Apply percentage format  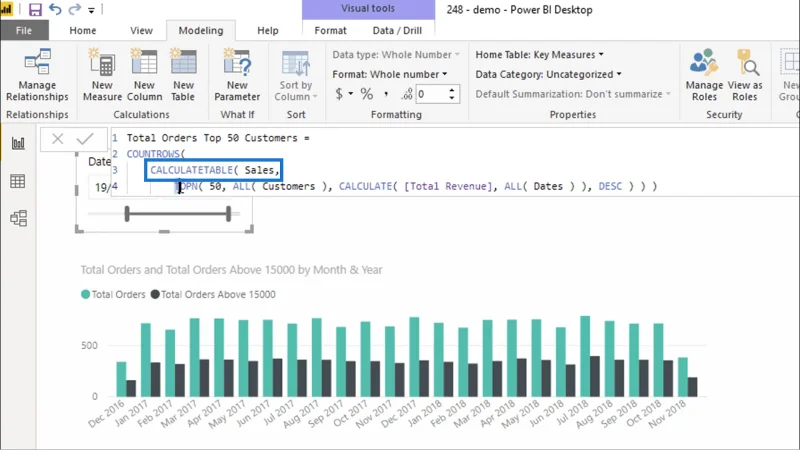(x=366, y=94)
